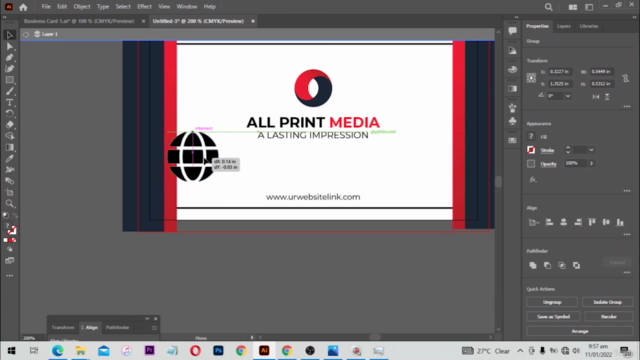
Task: Select the Shape Builder tool
Action: pos(9,136)
